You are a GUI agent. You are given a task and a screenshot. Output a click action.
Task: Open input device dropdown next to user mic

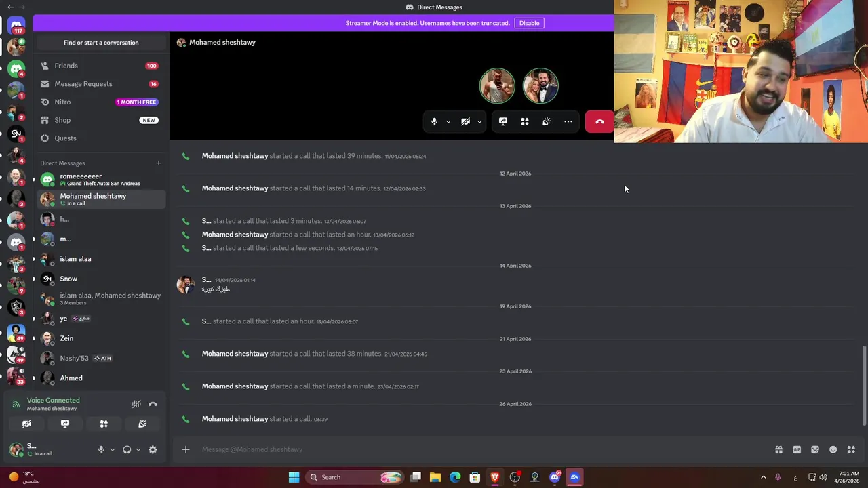(x=113, y=450)
